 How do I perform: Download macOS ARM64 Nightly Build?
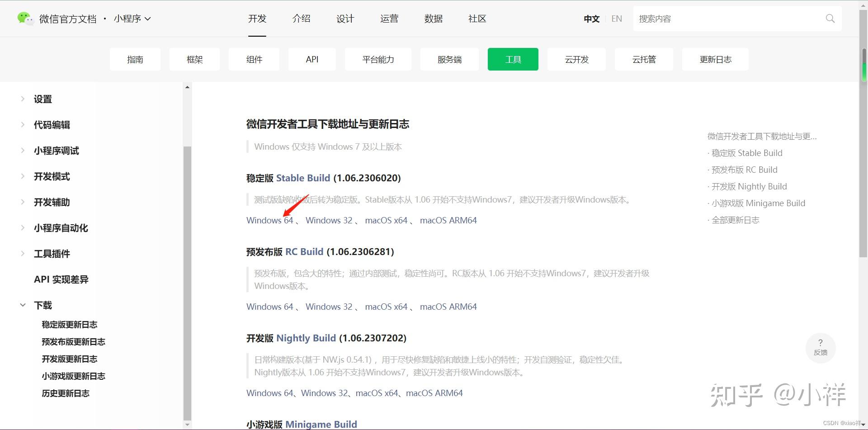click(x=434, y=393)
